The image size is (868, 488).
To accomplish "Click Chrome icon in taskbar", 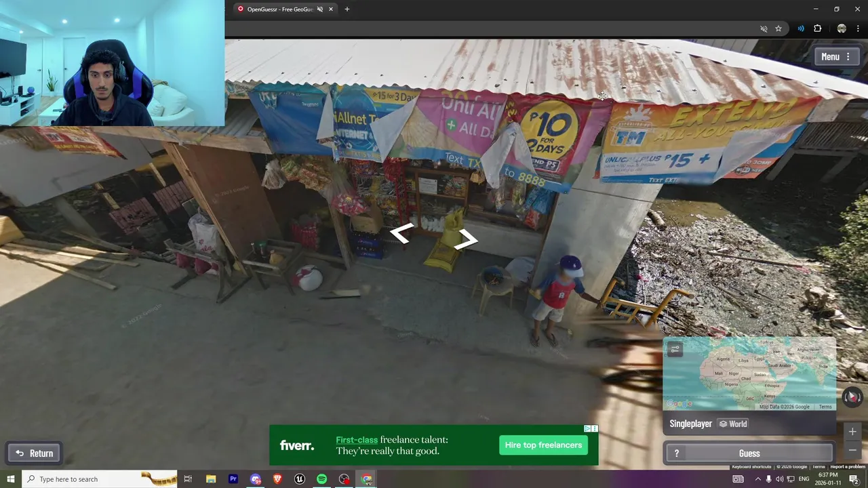I will click(367, 479).
